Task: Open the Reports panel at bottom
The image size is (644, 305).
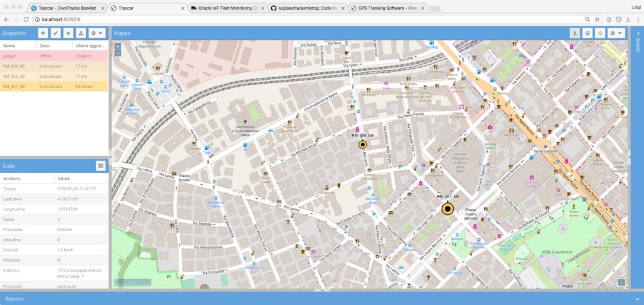Action: [x=14, y=299]
